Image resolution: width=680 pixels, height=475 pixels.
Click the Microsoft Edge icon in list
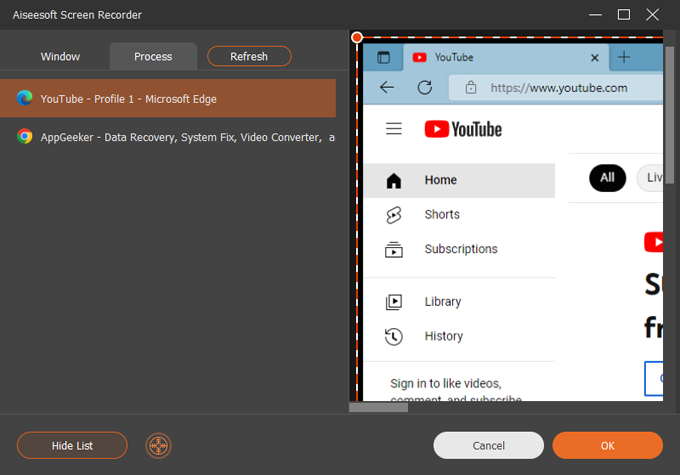pos(25,99)
